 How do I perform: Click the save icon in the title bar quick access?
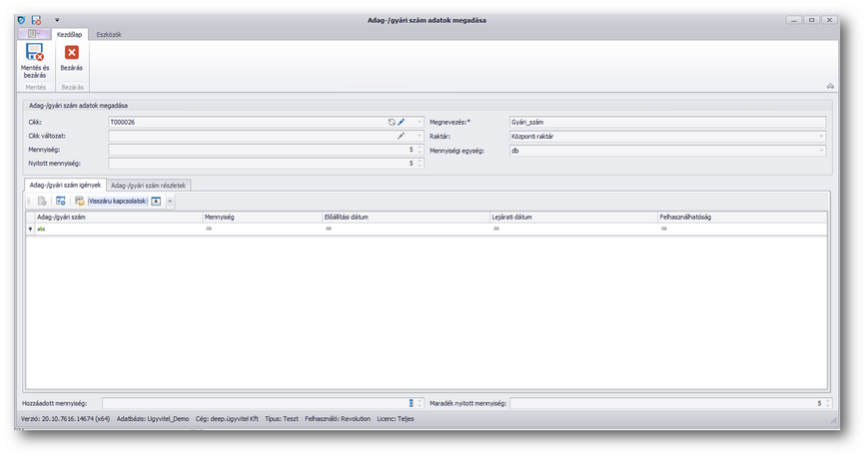(x=36, y=20)
